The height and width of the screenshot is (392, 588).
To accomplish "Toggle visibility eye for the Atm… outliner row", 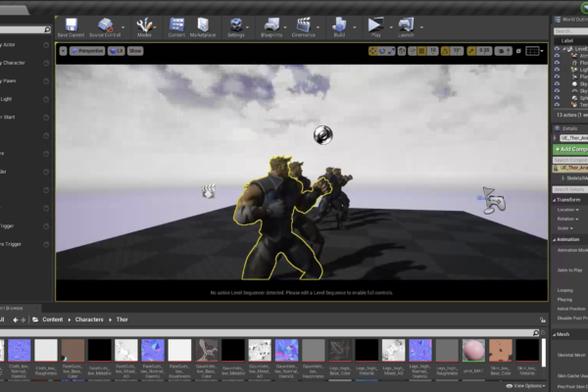I will click(557, 56).
